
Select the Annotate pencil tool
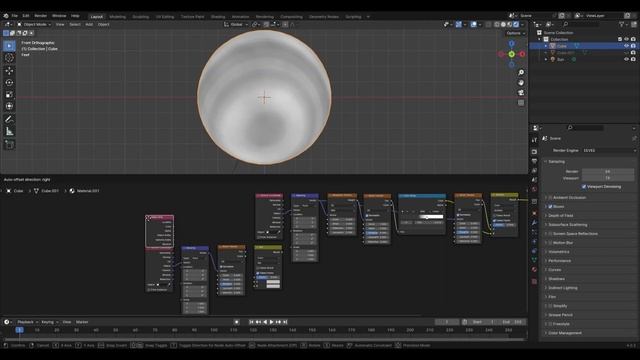[9, 119]
